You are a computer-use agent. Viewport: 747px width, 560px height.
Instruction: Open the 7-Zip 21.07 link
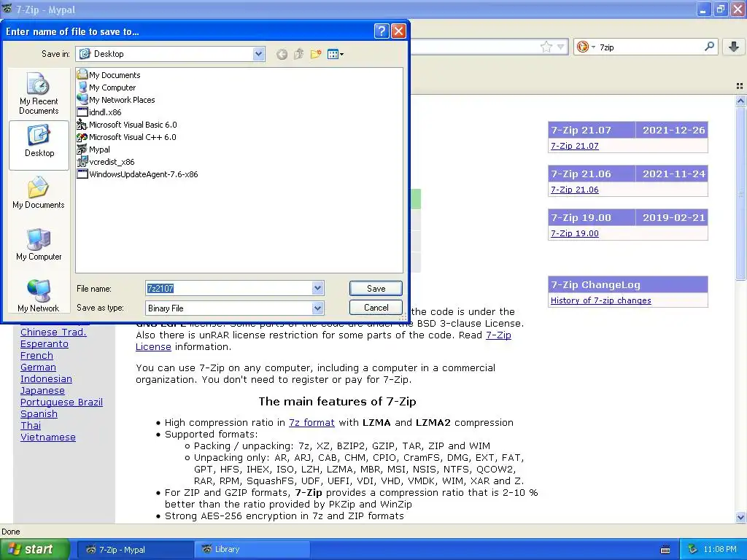click(x=575, y=146)
